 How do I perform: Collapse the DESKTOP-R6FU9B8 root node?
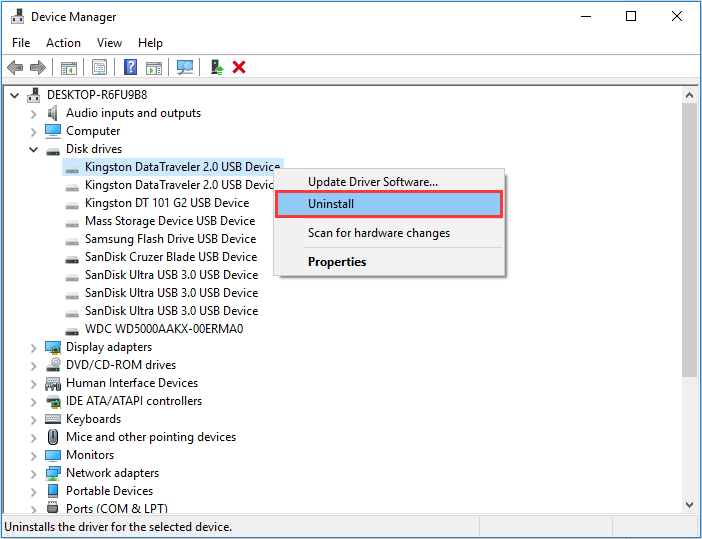point(14,95)
